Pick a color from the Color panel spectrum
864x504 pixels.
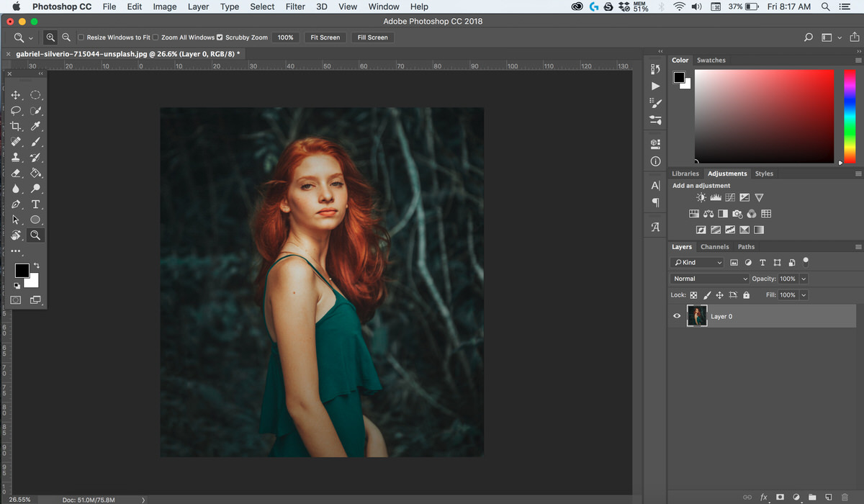763,115
